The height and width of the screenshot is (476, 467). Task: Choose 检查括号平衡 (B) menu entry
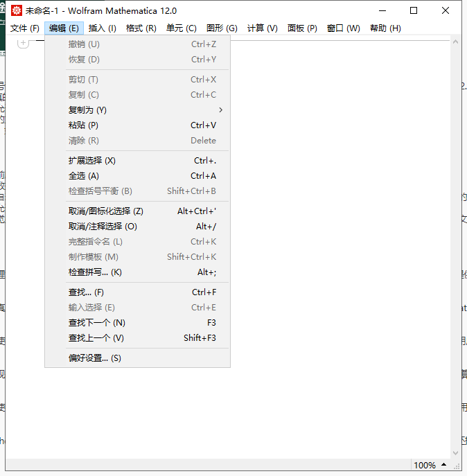click(x=138, y=191)
